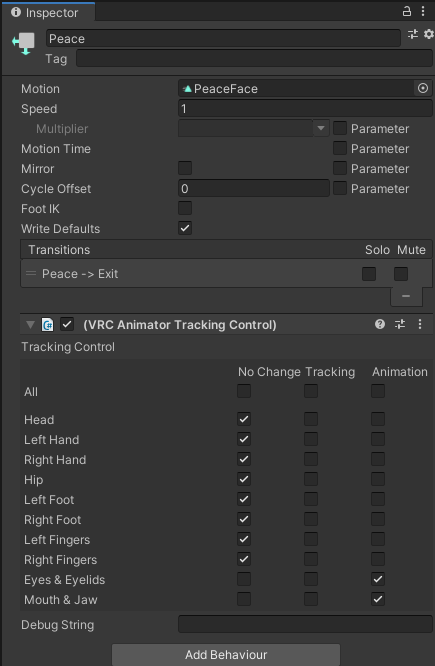
Task: Open the state preset sliders icon
Action: [413, 34]
